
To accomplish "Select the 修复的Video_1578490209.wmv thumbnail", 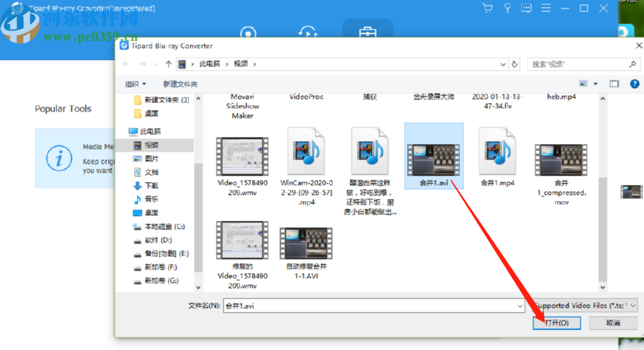I will coord(243,240).
